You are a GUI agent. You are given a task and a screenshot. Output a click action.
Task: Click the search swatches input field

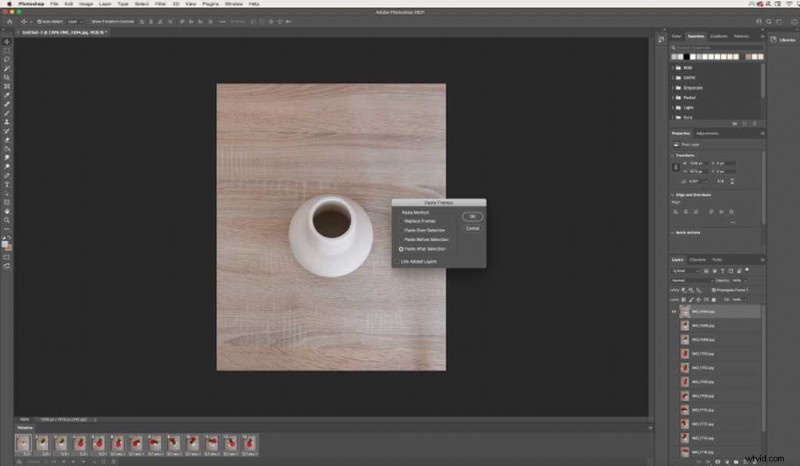coord(717,47)
